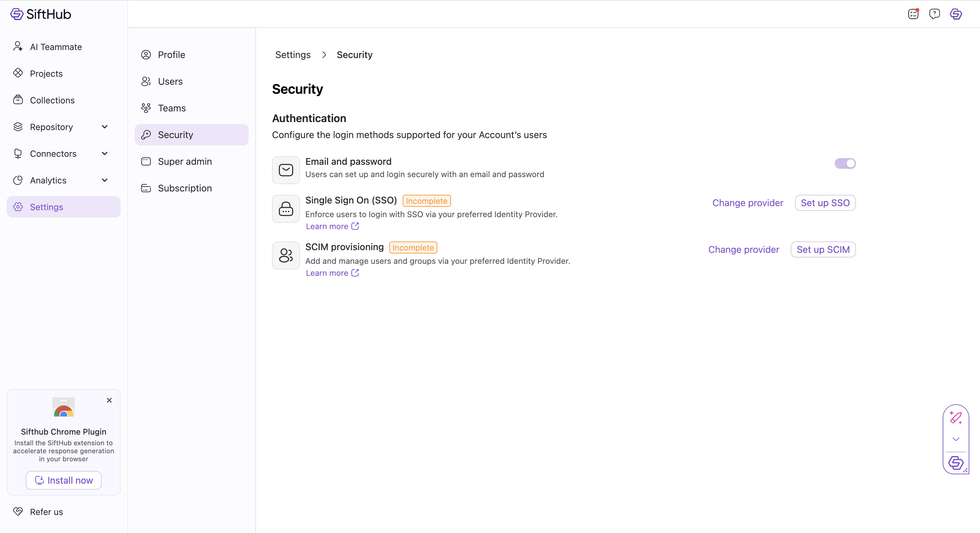Open help via the question bubble icon
Image resolution: width=980 pixels, height=533 pixels.
(935, 14)
